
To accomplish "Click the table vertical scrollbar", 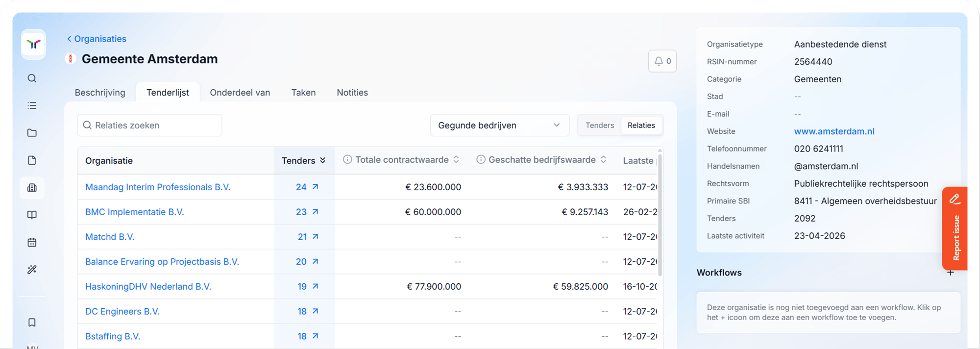I will click(660, 214).
